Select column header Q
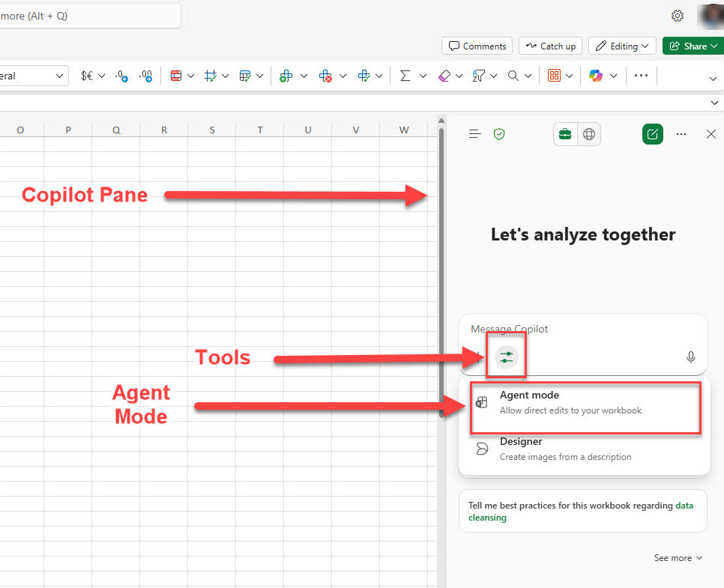 (x=116, y=130)
